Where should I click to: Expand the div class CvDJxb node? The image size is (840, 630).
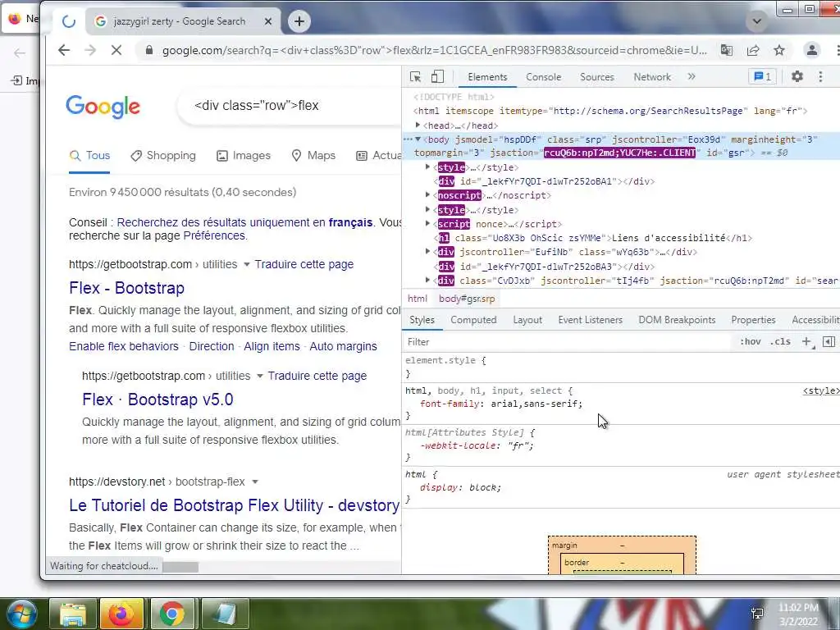point(428,280)
